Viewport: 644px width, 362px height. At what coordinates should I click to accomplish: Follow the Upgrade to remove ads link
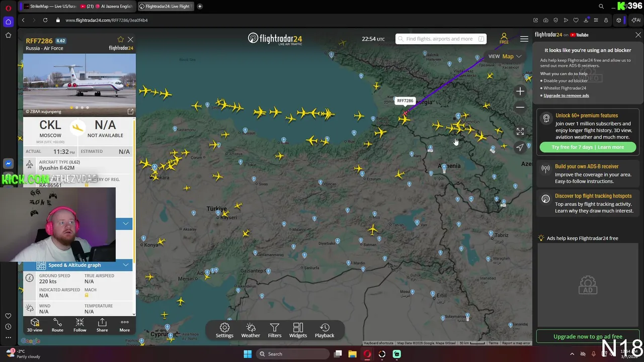(x=566, y=96)
